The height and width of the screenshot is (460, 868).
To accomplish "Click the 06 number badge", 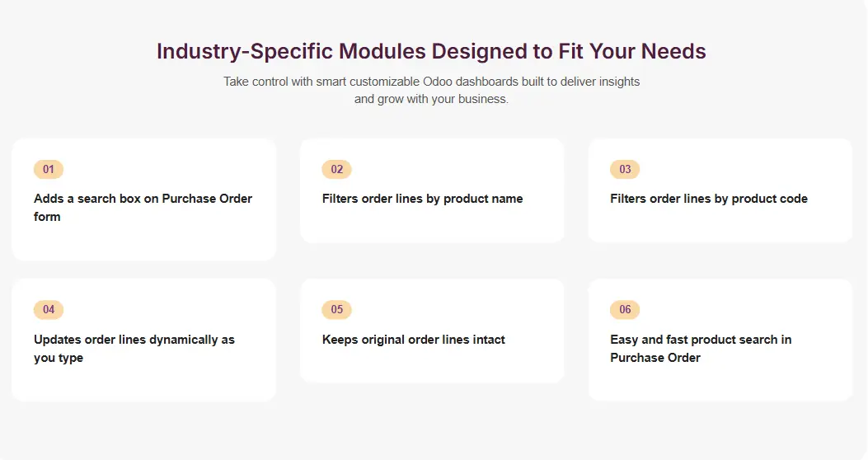I will click(x=625, y=310).
